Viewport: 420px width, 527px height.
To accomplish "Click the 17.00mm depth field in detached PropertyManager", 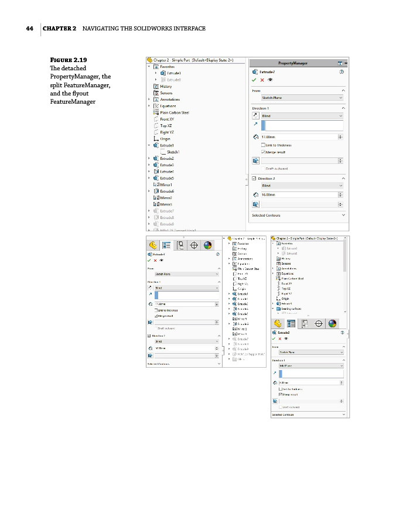I will (x=299, y=136).
